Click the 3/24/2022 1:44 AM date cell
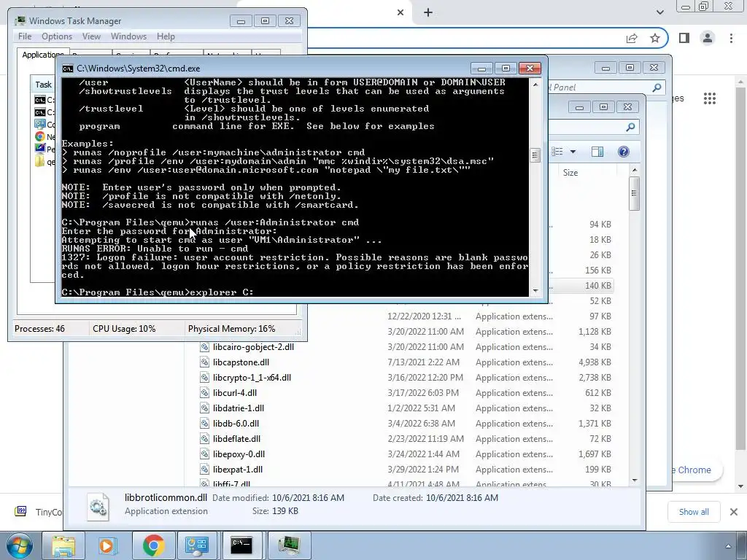The width and height of the screenshot is (747, 560). (424, 454)
